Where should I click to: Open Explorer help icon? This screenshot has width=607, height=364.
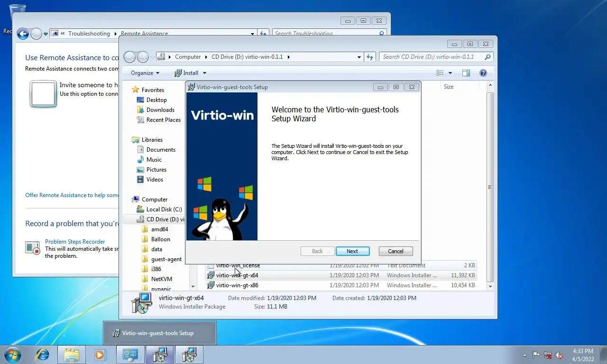pos(483,73)
